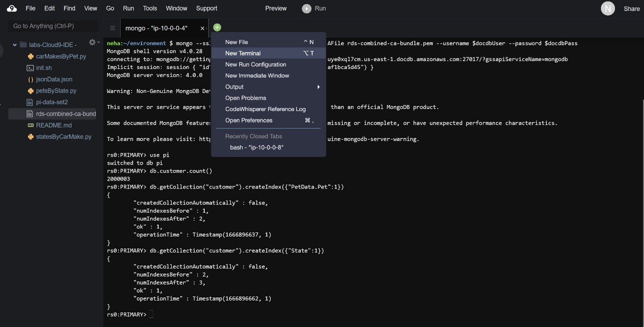Reopen closed tab bash ip-10-0-0-8

269,147
